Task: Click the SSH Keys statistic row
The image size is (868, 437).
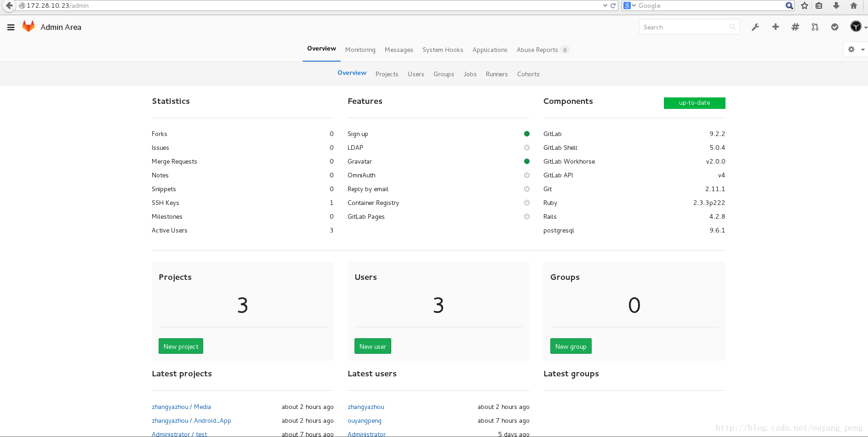Action: 242,203
